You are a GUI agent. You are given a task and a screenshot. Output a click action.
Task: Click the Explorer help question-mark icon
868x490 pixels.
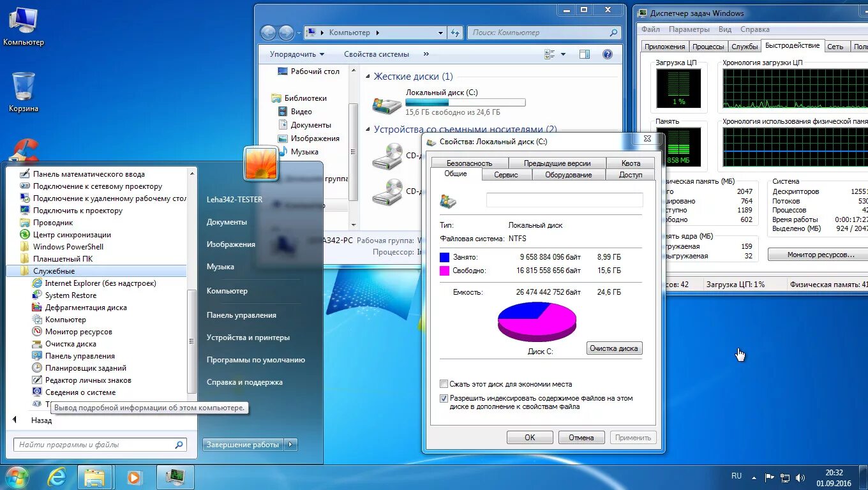(608, 54)
